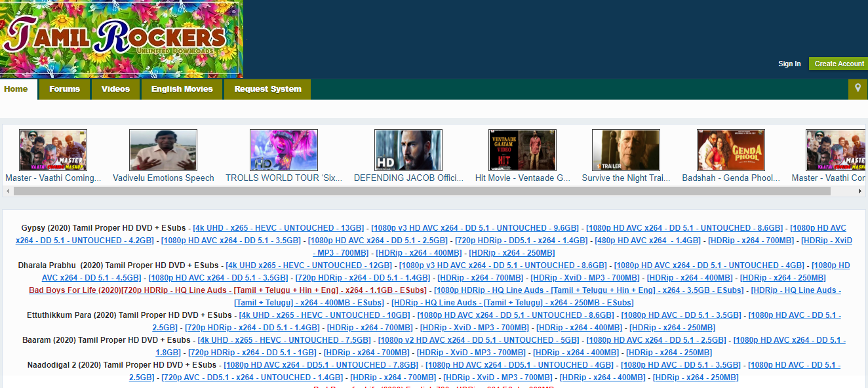Open the Forums menu item
The height and width of the screenshot is (388, 868).
click(65, 88)
